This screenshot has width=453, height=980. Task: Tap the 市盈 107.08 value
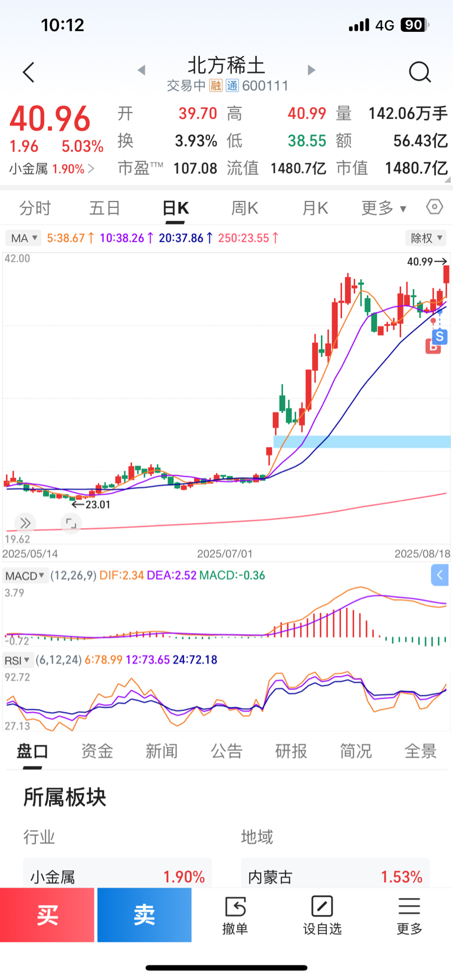(x=195, y=169)
